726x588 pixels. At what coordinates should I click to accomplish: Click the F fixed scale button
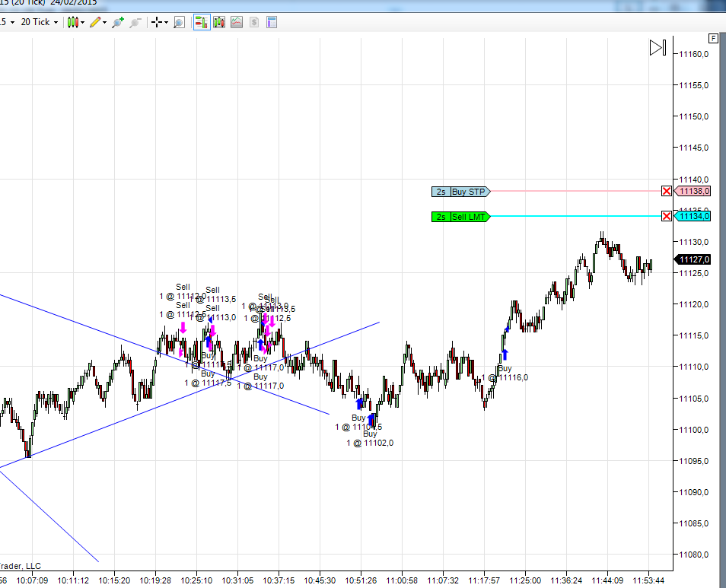click(713, 38)
